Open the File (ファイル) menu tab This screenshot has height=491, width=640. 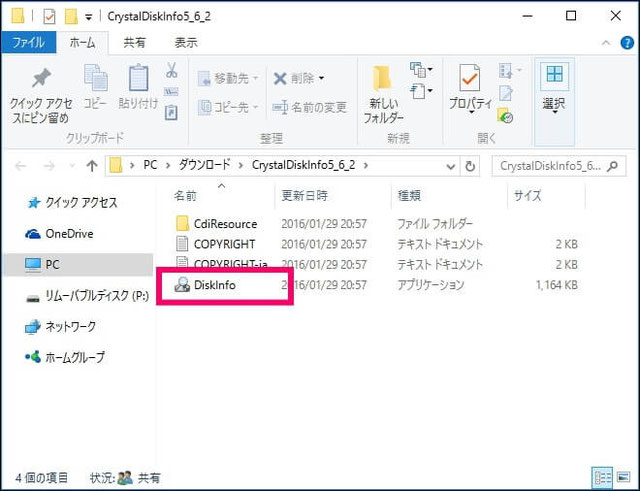(28, 42)
